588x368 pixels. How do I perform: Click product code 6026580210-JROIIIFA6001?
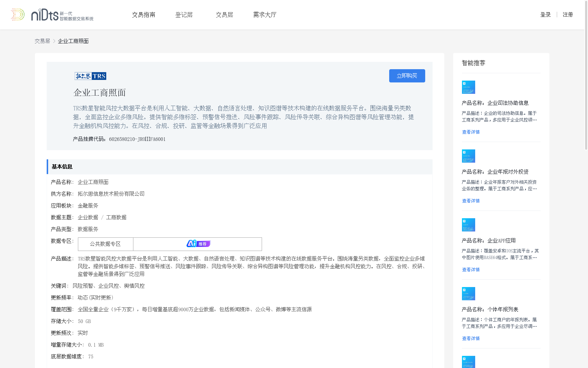point(137,139)
